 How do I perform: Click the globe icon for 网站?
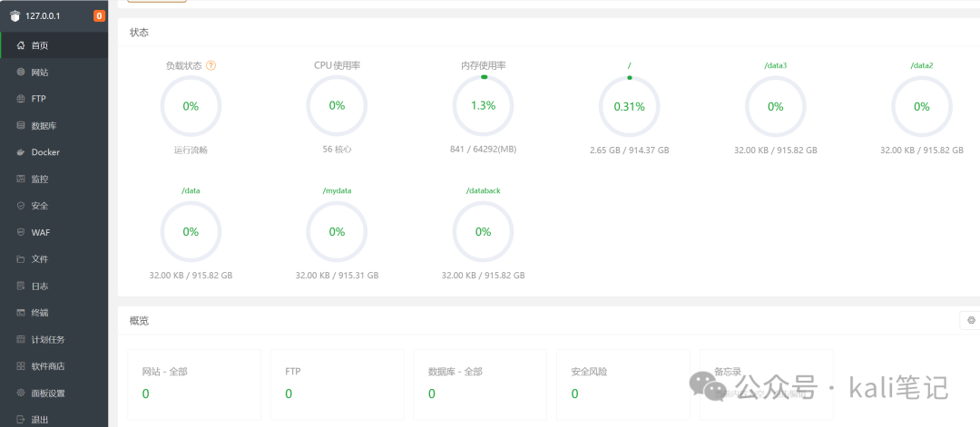click(21, 73)
